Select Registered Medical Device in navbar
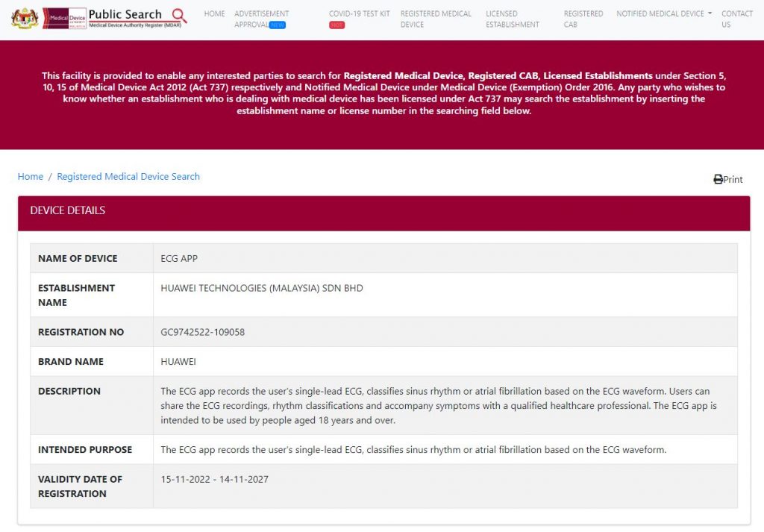The width and height of the screenshot is (764, 532). [436, 19]
